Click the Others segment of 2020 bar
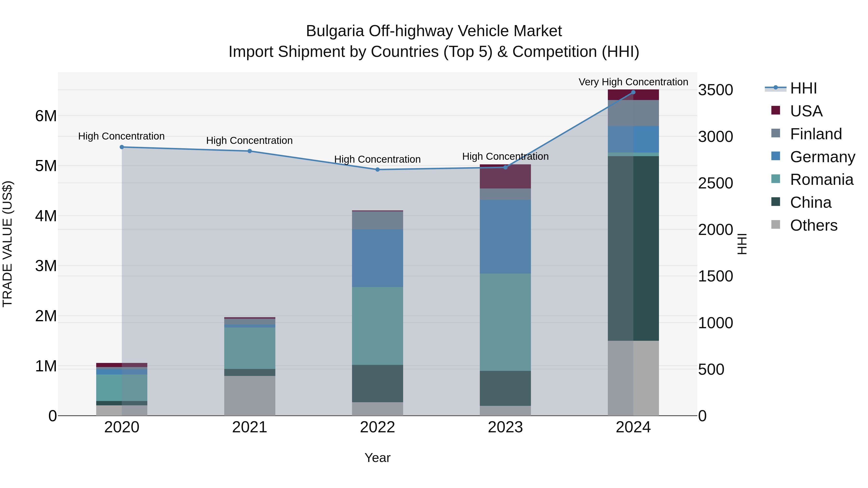 pos(122,411)
